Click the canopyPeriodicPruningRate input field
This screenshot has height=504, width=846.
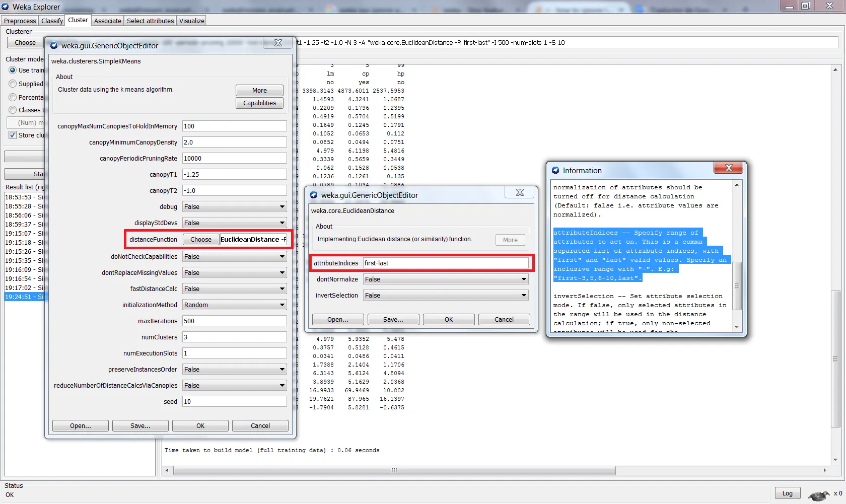(x=235, y=158)
